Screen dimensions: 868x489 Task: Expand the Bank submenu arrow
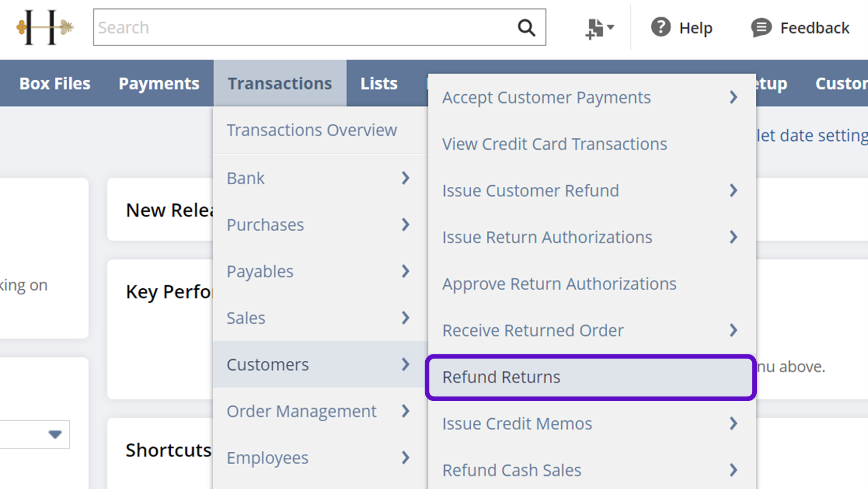tap(406, 178)
